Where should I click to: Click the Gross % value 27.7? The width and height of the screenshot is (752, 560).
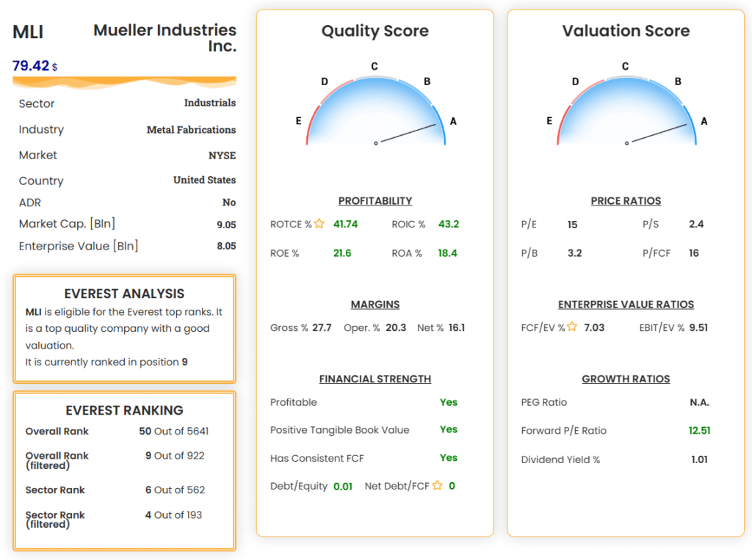[x=322, y=327]
